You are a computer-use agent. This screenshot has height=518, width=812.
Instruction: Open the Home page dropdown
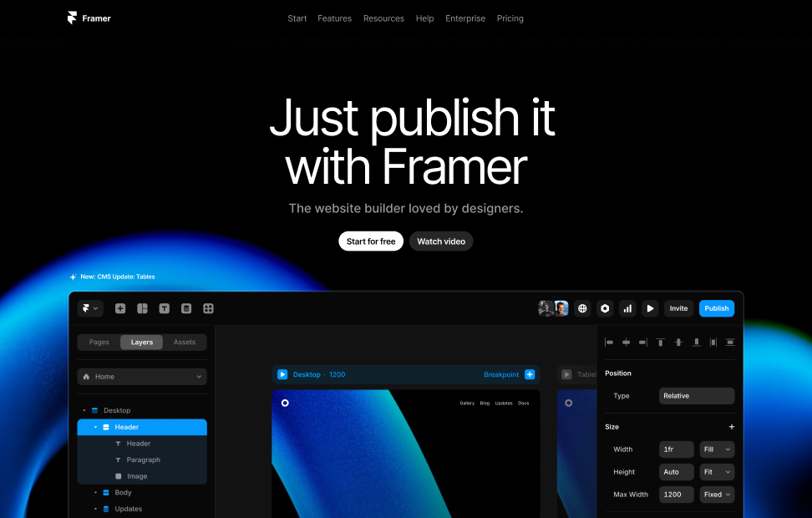tap(142, 377)
